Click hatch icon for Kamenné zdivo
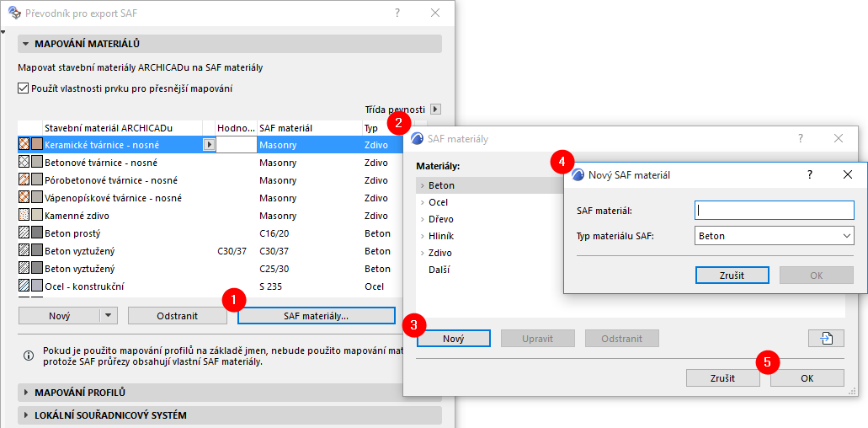Screen dimensions: 868x428 pos(24,216)
